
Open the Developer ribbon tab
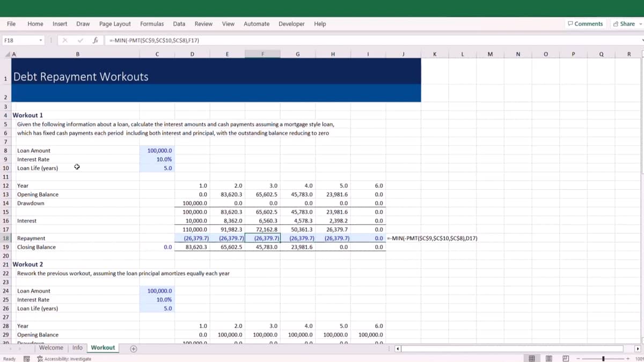pyautogui.click(x=291, y=24)
